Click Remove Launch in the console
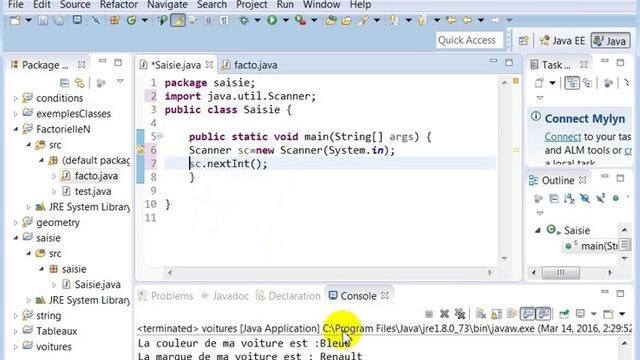The width and height of the screenshot is (640, 360). point(444,313)
